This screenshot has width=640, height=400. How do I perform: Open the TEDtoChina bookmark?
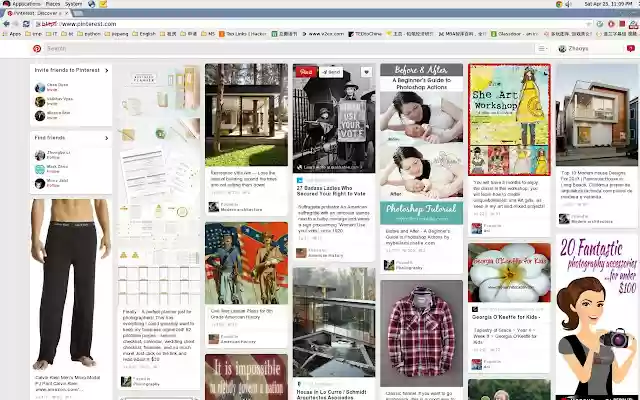(x=365, y=34)
